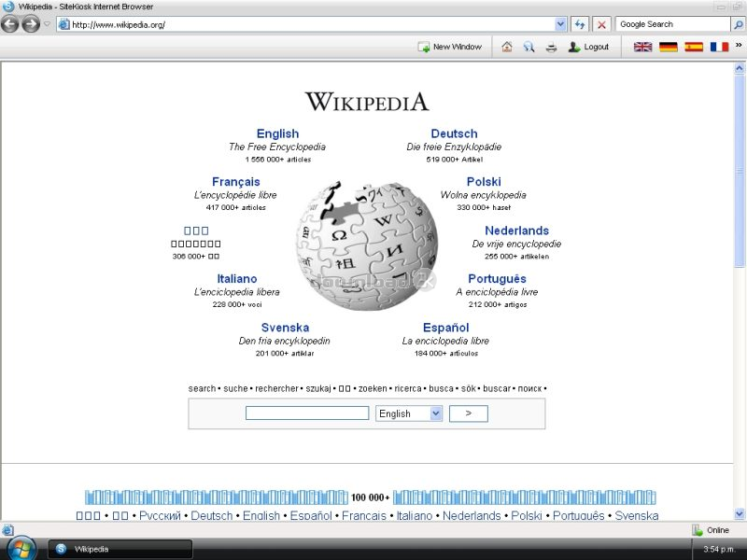Image resolution: width=747 pixels, height=560 pixels.
Task: Click the bottom-list Svenska link
Action: coord(637,515)
